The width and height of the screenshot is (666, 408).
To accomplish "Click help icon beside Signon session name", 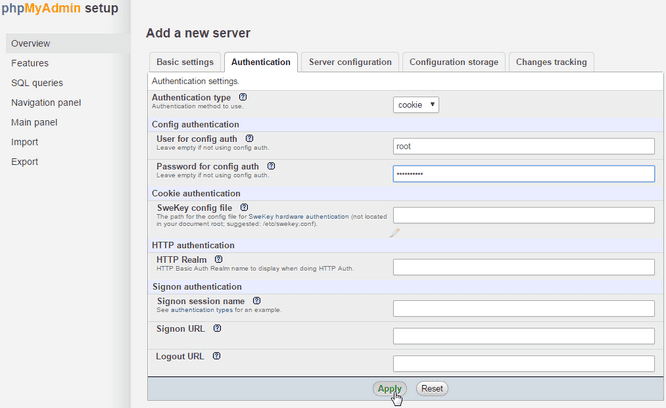I will tap(257, 300).
